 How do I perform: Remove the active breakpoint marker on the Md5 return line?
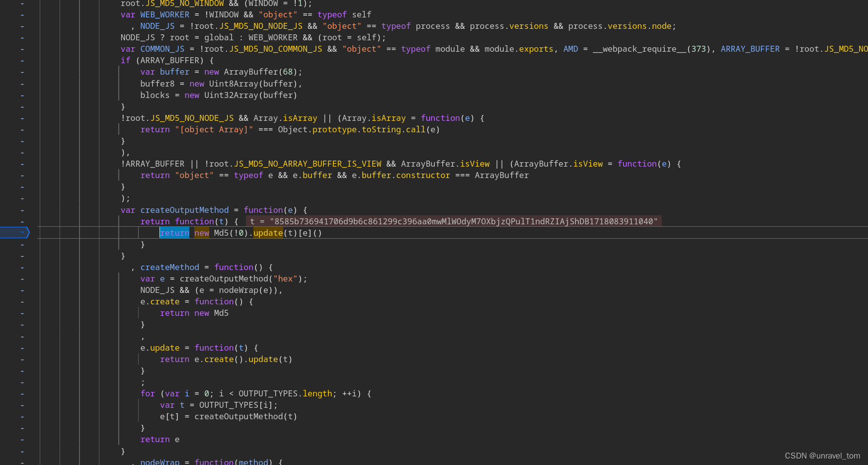click(15, 233)
